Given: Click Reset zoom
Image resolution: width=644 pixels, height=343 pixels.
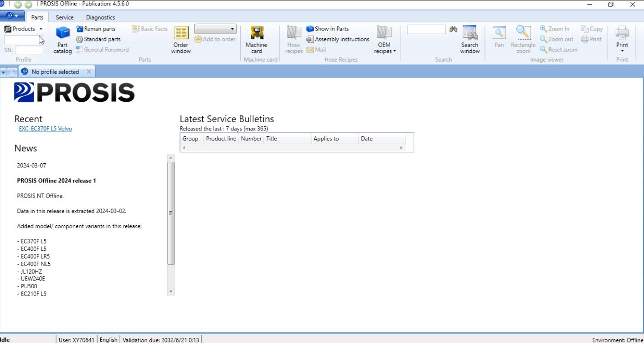Looking at the screenshot, I should pos(558,49).
